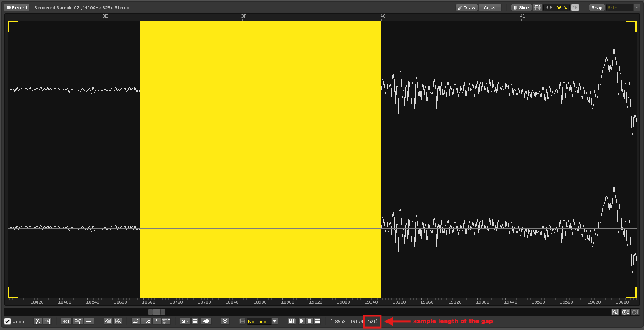Viewport: 644px width, 330px height.
Task: Click the smooth waveform icon
Action: pos(146,321)
